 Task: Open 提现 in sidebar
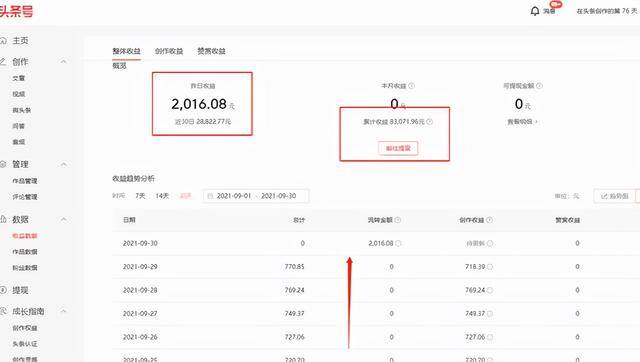20,290
